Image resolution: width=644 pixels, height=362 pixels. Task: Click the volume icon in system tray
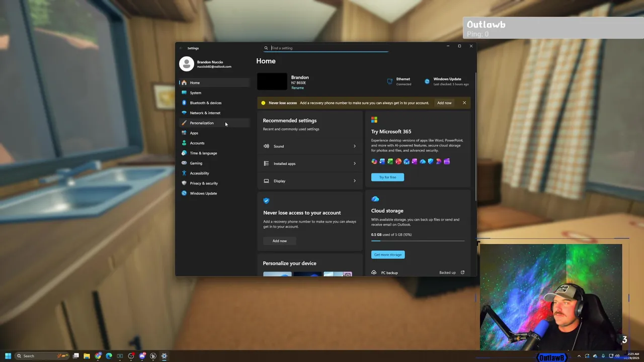618,356
